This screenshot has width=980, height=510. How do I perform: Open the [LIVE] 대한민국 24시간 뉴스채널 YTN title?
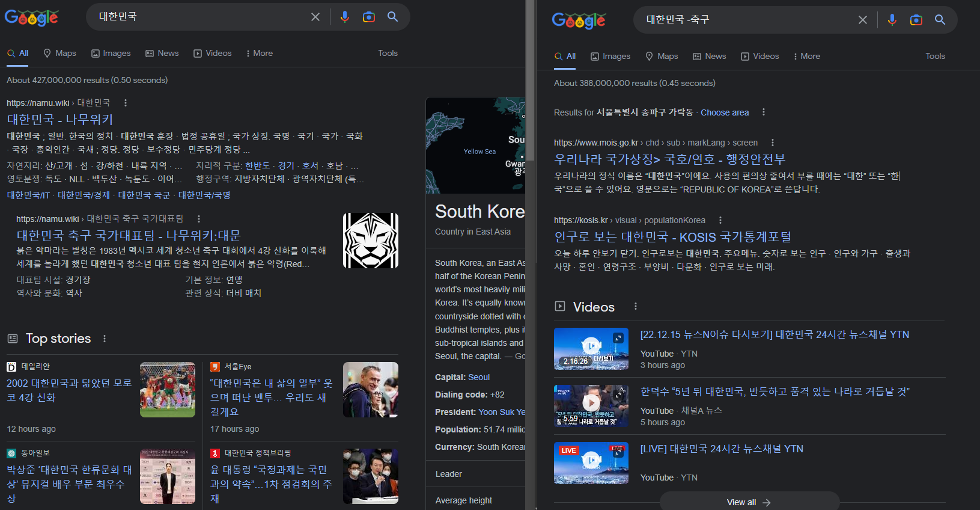point(722,449)
